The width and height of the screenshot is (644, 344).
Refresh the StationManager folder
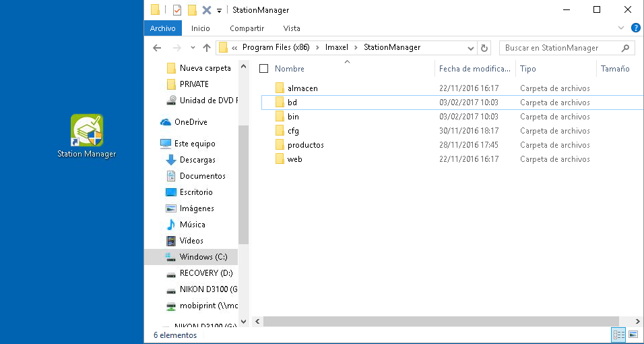[484, 48]
